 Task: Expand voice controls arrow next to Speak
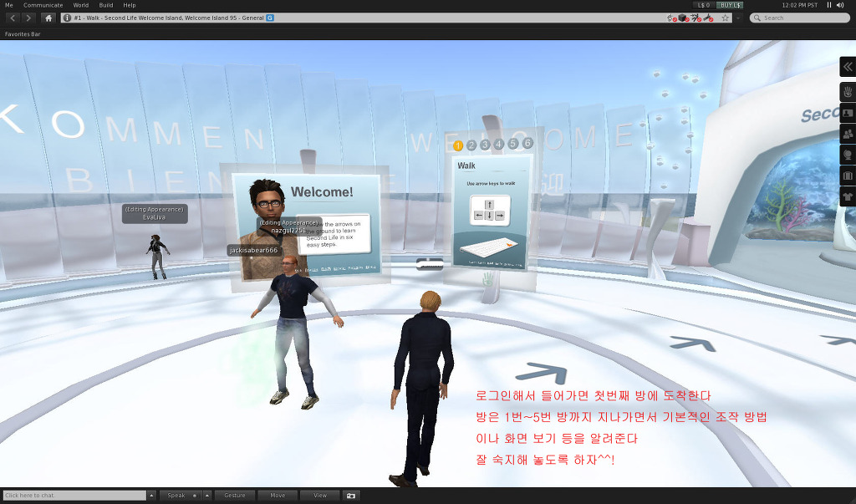[207, 496]
